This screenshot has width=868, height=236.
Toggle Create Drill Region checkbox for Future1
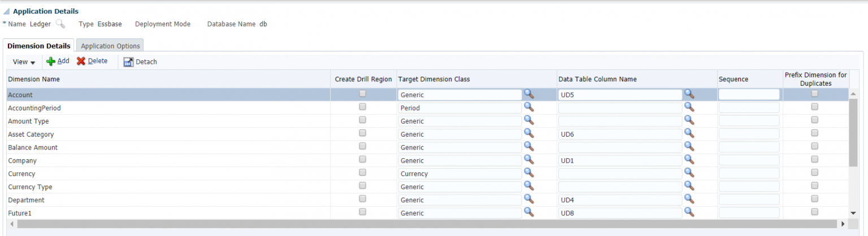(x=363, y=212)
